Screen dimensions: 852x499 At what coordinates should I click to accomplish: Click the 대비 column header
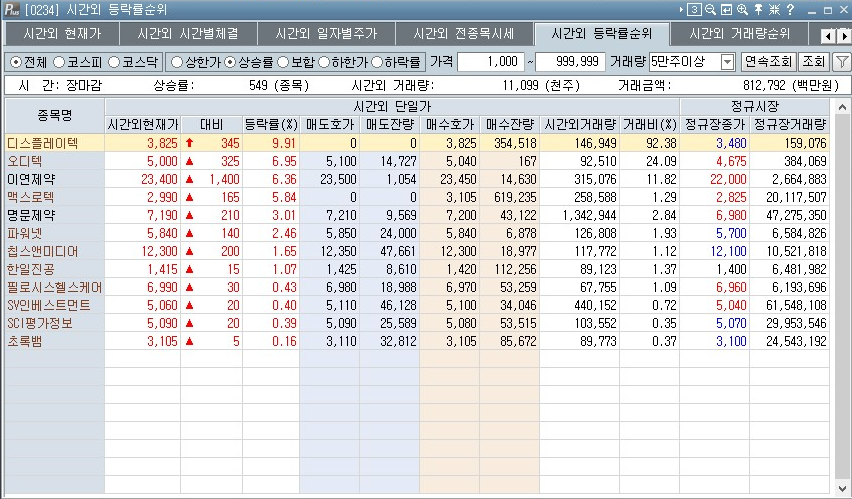tap(211, 124)
